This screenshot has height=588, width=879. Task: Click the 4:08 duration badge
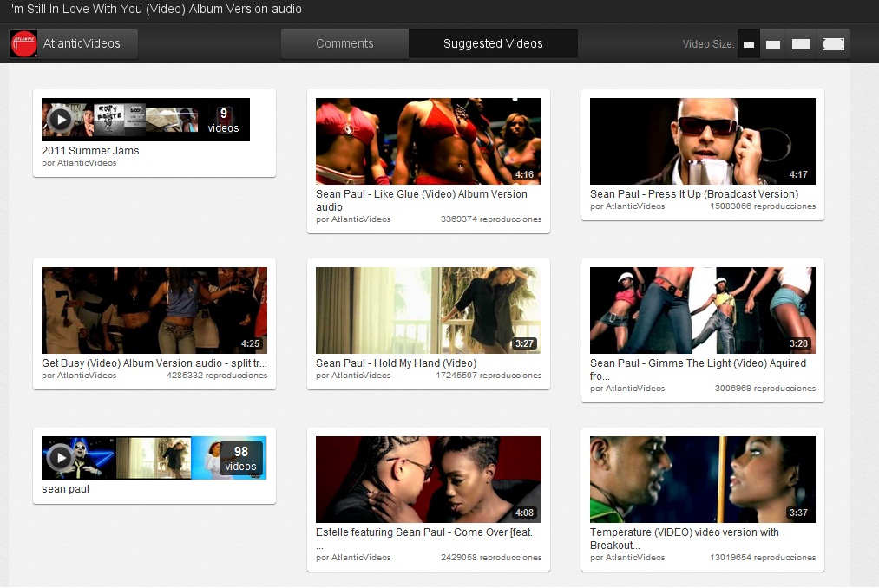tap(524, 513)
